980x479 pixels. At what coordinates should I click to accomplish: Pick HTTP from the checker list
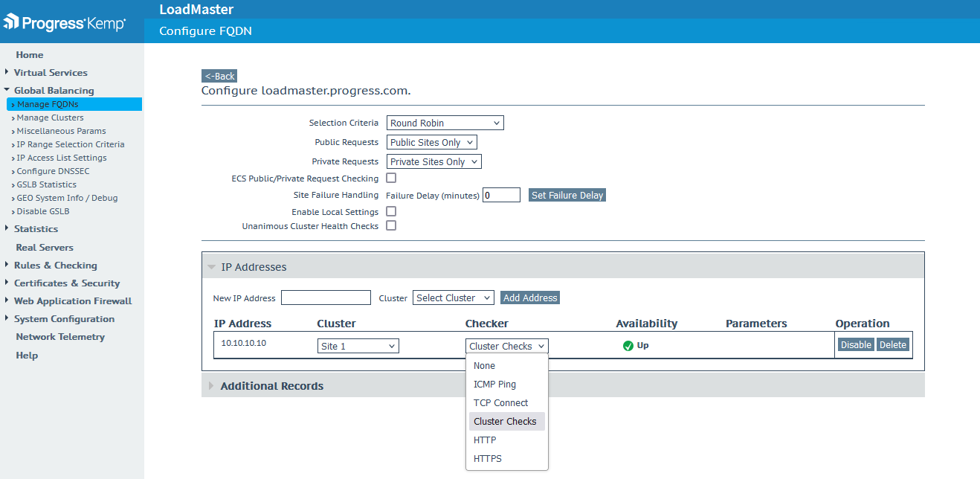click(507, 440)
